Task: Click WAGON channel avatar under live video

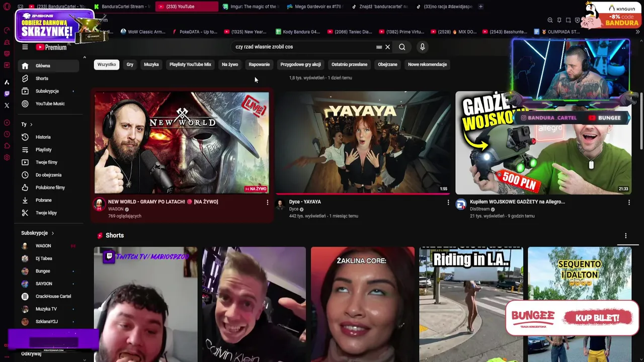Action: [x=99, y=204]
